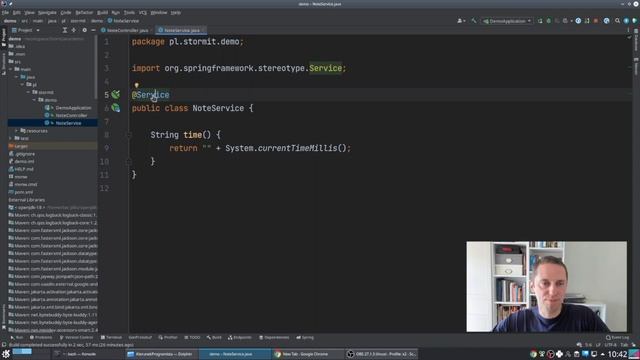The height and width of the screenshot is (360, 640).
Task: Click the Spring bean gutter icon on line 5
Action: [116, 94]
